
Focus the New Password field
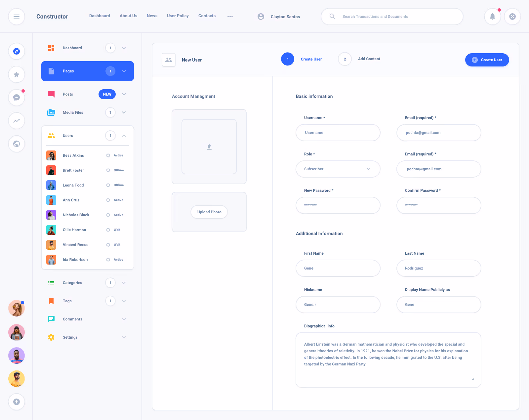click(338, 205)
